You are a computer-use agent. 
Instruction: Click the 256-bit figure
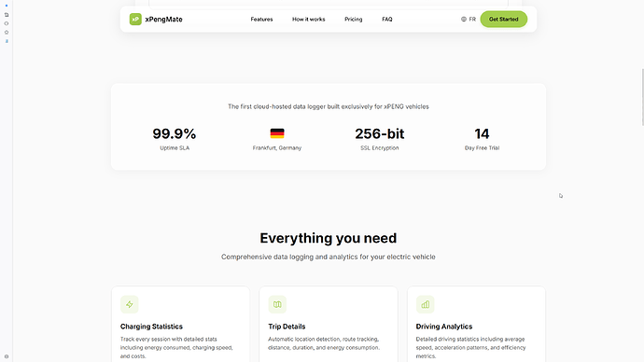tap(380, 133)
